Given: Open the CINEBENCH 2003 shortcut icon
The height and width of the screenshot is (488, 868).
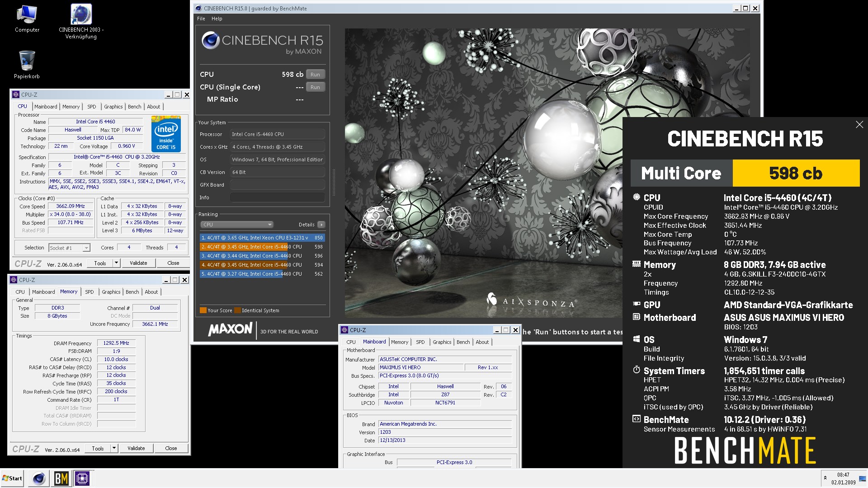Looking at the screenshot, I should (x=81, y=22).
